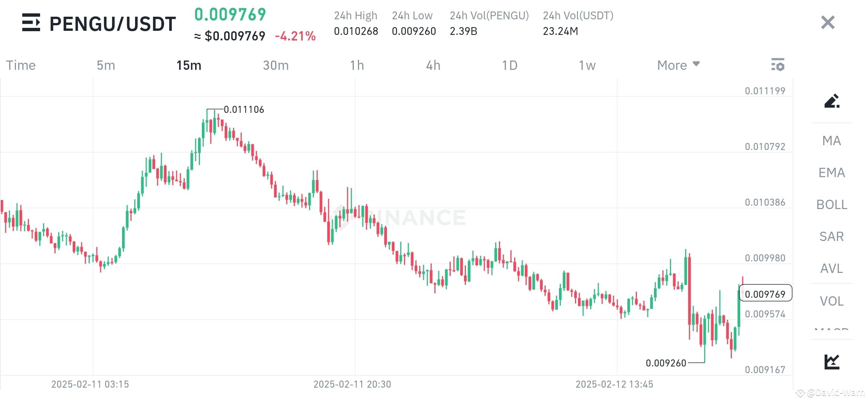The image size is (868, 401).
Task: Open the order book icon beside PENGU/USDT
Action: point(32,23)
